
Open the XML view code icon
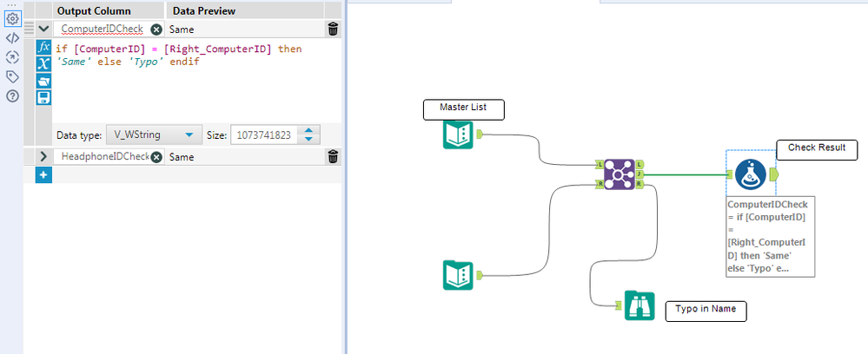12,38
